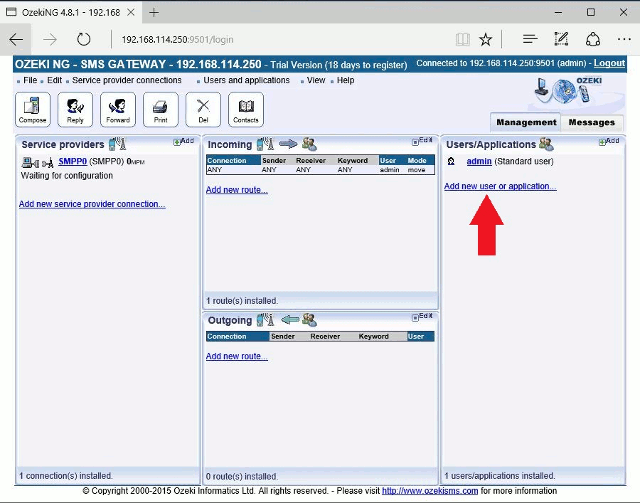Switch to the Management tab
The image size is (640, 503).
pos(526,122)
